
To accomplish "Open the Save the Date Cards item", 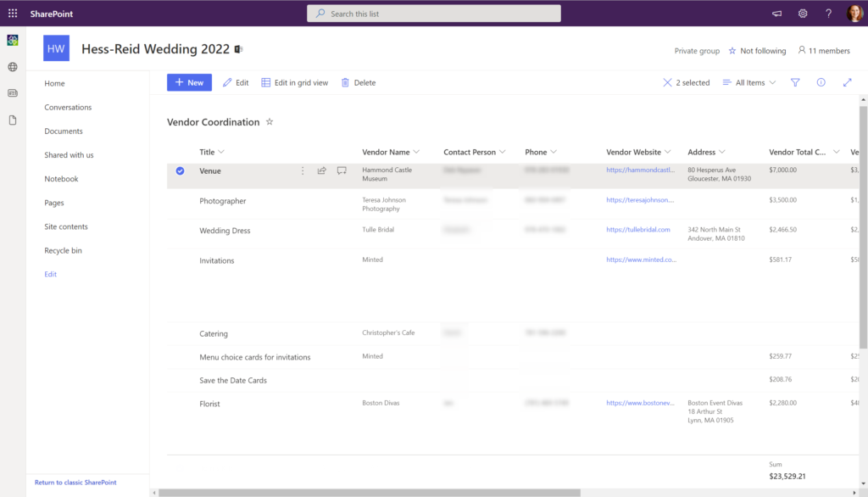I will pos(233,380).
